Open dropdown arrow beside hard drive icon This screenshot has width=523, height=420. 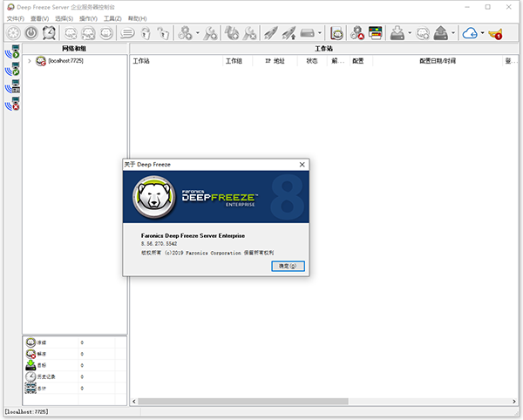(320, 32)
